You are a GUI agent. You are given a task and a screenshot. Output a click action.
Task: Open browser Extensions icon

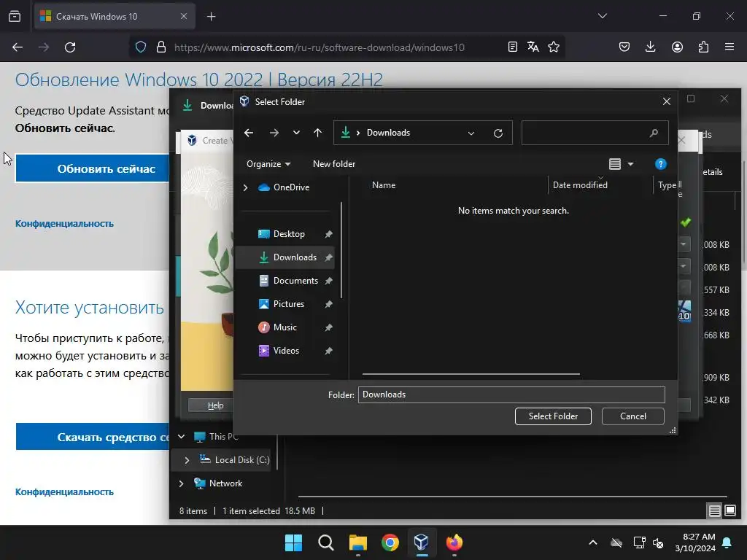pyautogui.click(x=703, y=47)
